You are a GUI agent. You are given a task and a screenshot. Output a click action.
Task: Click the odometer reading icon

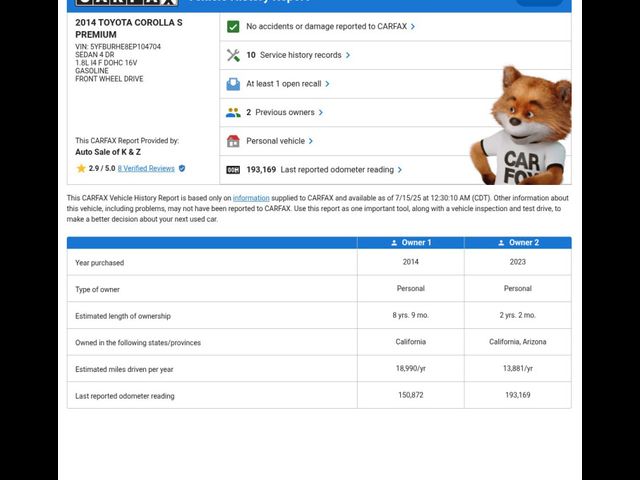tap(233, 170)
